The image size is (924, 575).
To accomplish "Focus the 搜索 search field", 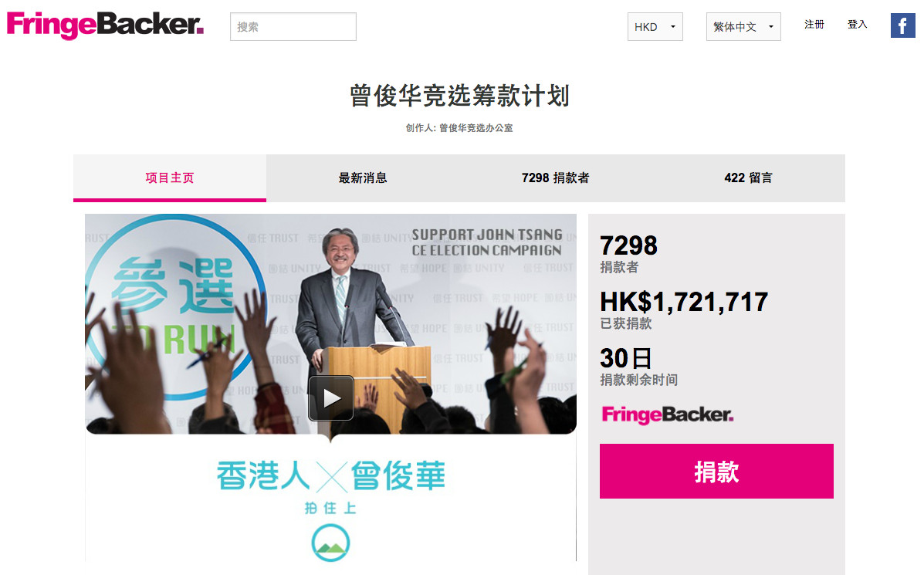I will (293, 26).
